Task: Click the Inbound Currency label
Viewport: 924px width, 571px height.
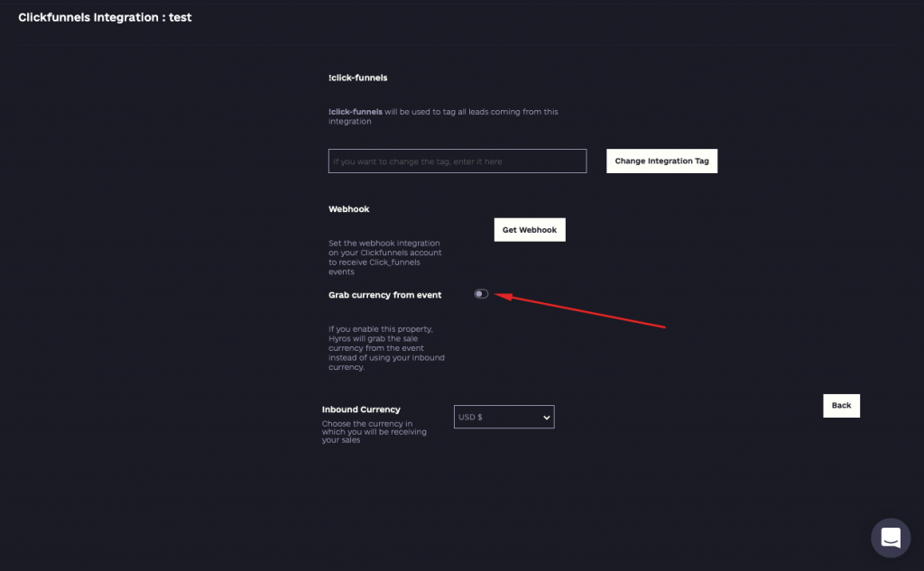Action: [361, 409]
